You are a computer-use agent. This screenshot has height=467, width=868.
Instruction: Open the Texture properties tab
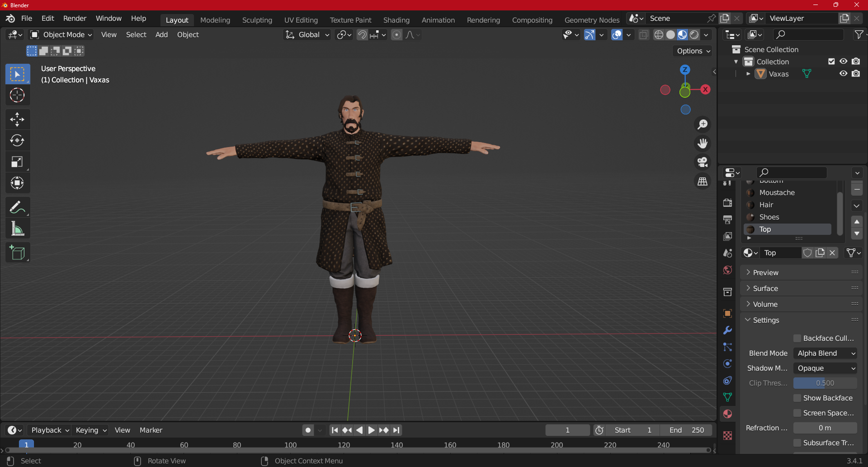[x=727, y=435]
